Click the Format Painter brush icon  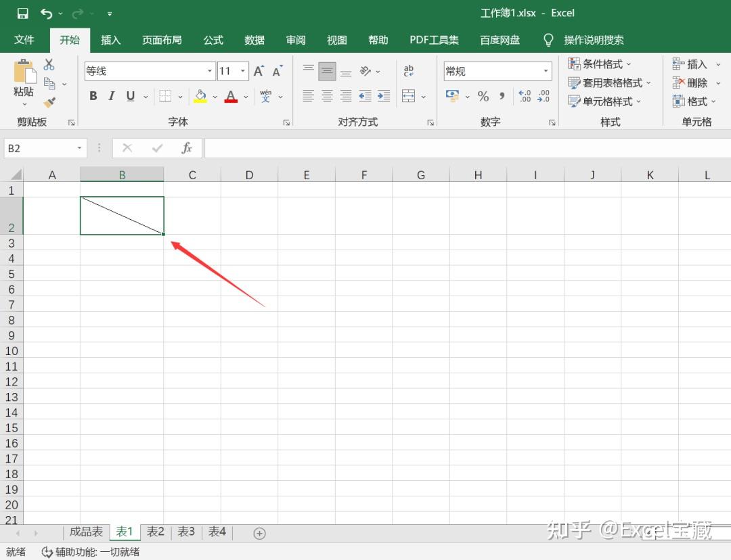(49, 102)
